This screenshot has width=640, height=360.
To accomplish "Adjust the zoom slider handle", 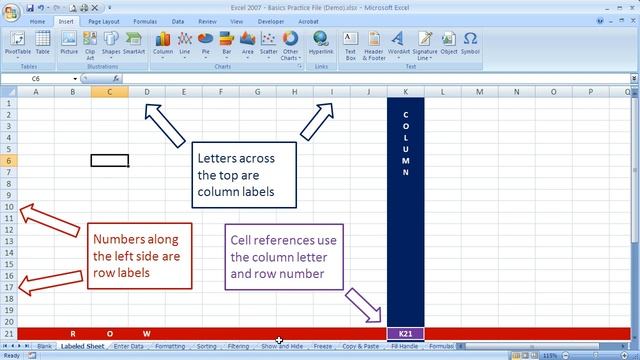I will 596,356.
